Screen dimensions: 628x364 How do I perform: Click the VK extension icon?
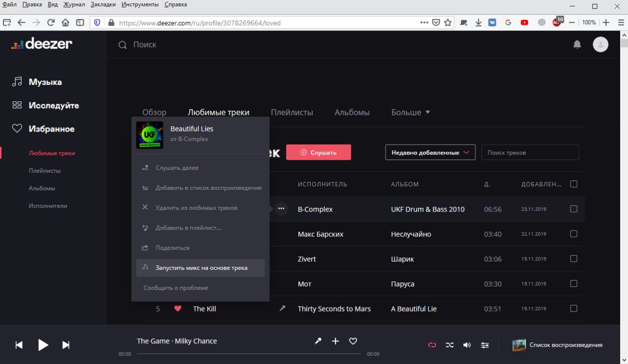click(492, 23)
